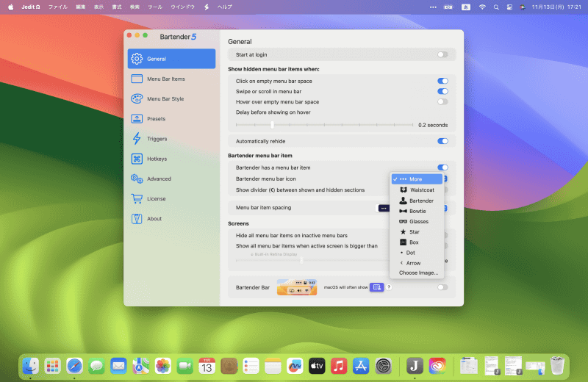Choose the Bartender icon option
The image size is (588, 382).
(x=417, y=201)
